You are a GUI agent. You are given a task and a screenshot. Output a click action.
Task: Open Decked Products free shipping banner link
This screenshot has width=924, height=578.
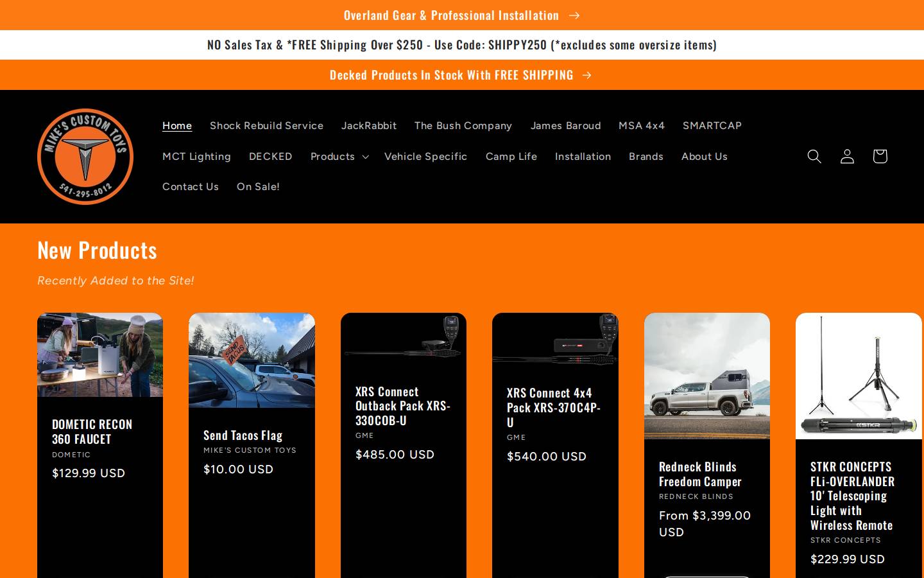(461, 75)
